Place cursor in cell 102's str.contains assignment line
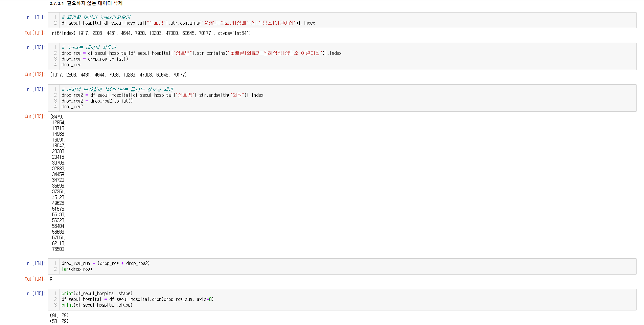644x325 pixels. (202, 53)
